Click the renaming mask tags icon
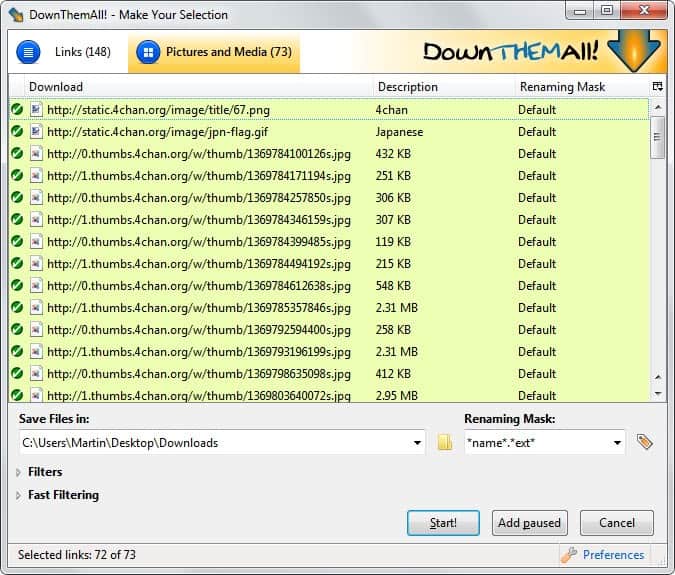Screen dimensions: 675x575 click(x=644, y=442)
